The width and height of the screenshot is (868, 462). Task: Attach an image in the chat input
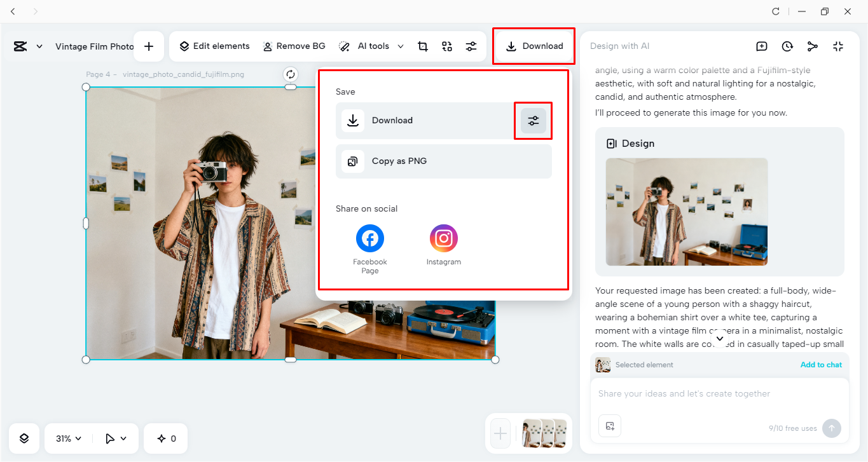click(609, 426)
